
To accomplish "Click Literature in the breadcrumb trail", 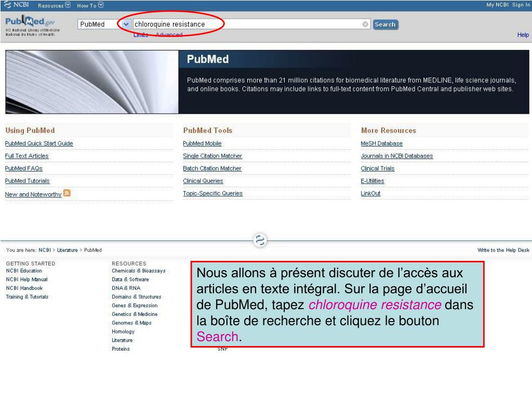I will point(67,250).
